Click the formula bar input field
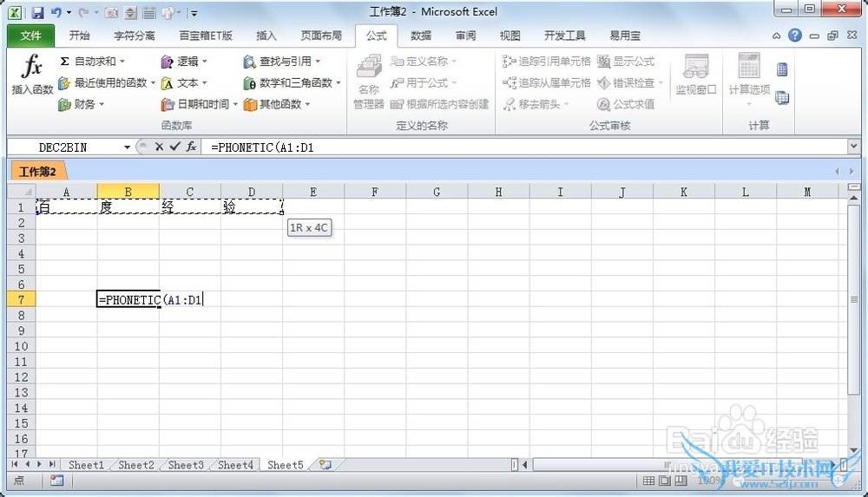The image size is (868, 497). coord(524,147)
